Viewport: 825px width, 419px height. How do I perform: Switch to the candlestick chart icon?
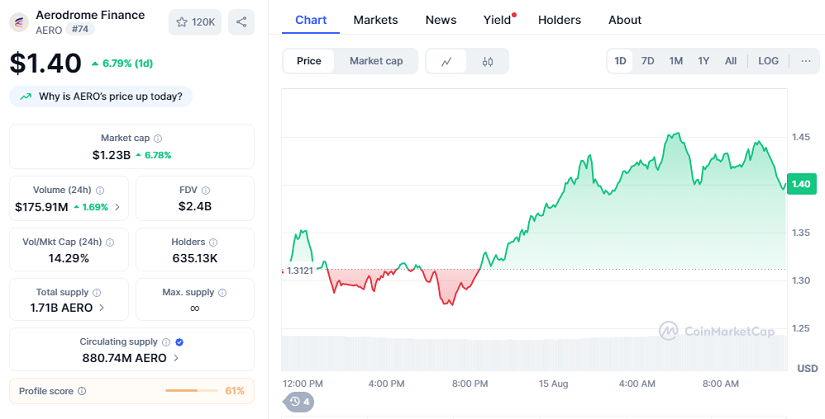pos(488,61)
